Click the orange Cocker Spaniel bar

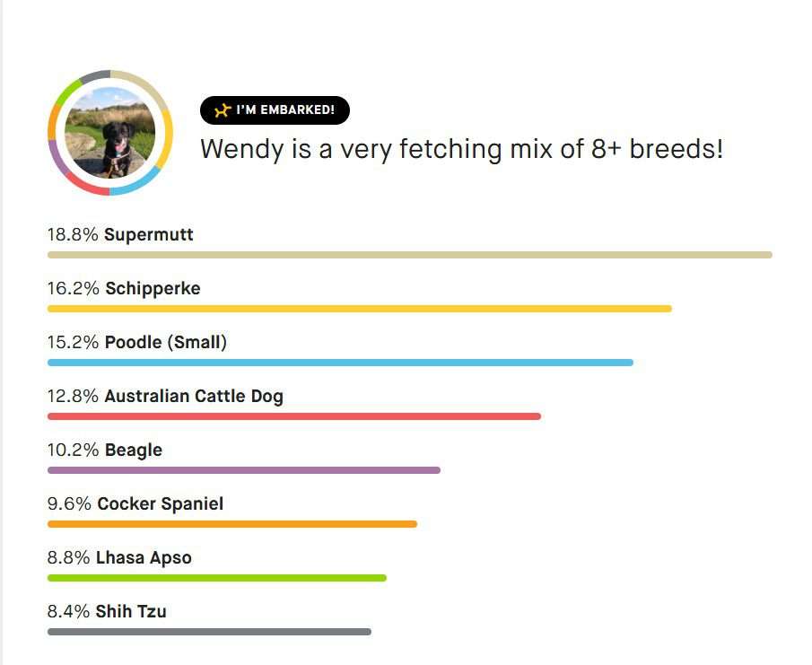(232, 524)
